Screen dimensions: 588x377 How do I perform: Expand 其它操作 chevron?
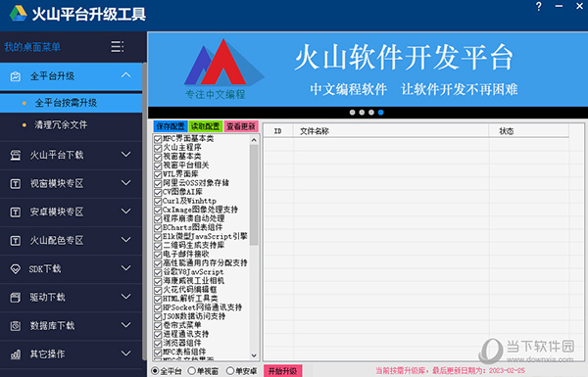[126, 353]
